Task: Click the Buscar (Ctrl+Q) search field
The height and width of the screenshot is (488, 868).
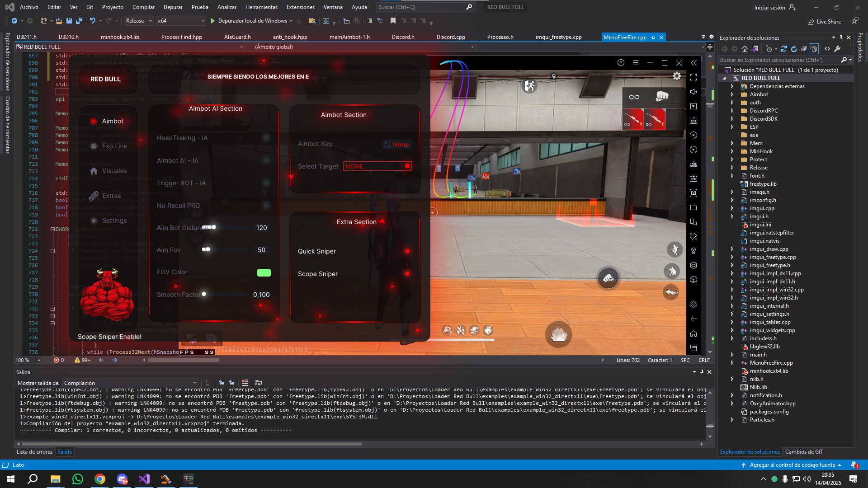Action: 425,7
